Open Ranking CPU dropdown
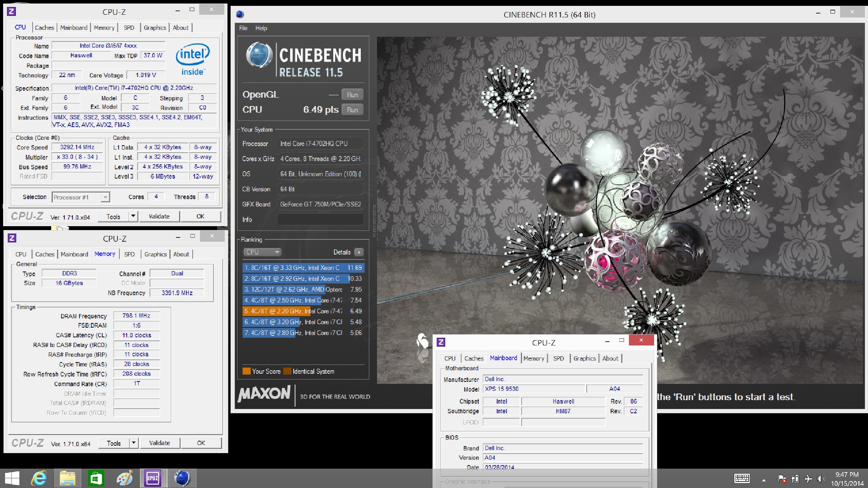Viewport: 868px width, 488px height. click(x=262, y=252)
